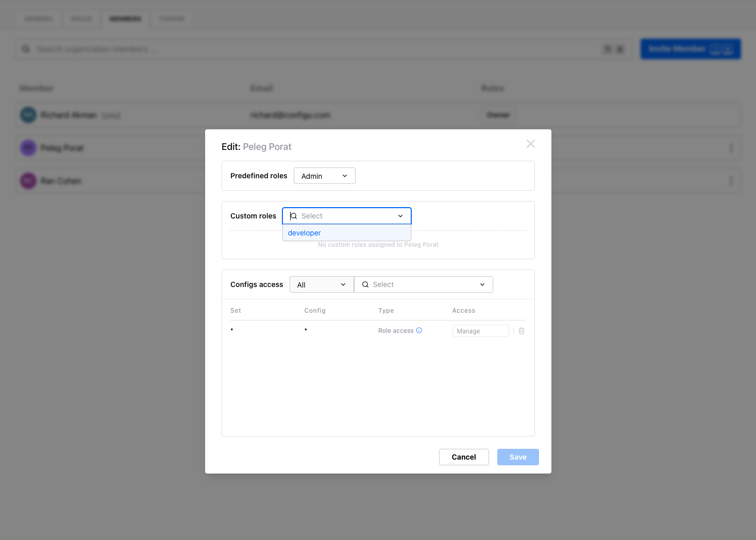Open the Configs access All dropdown
Screen dimensions: 756x540
pos(322,284)
